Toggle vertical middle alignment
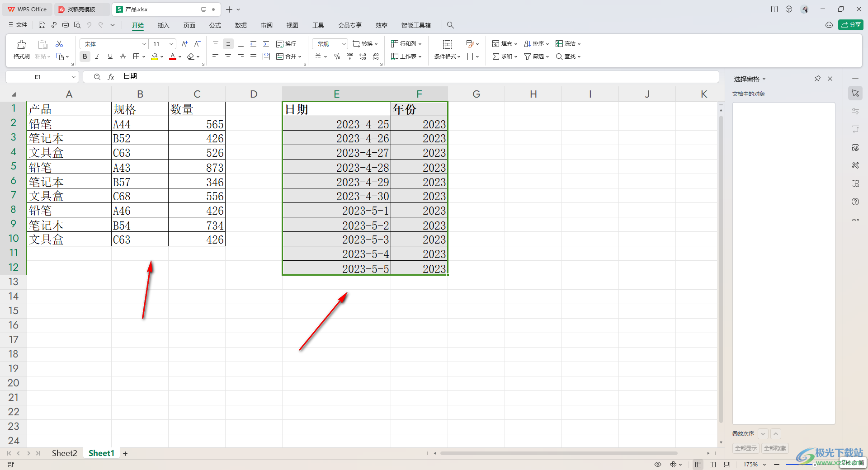The width and height of the screenshot is (868, 470). pos(228,44)
